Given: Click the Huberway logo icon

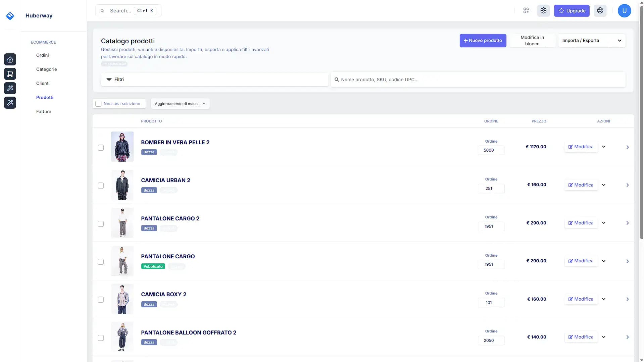Looking at the screenshot, I should click(10, 16).
